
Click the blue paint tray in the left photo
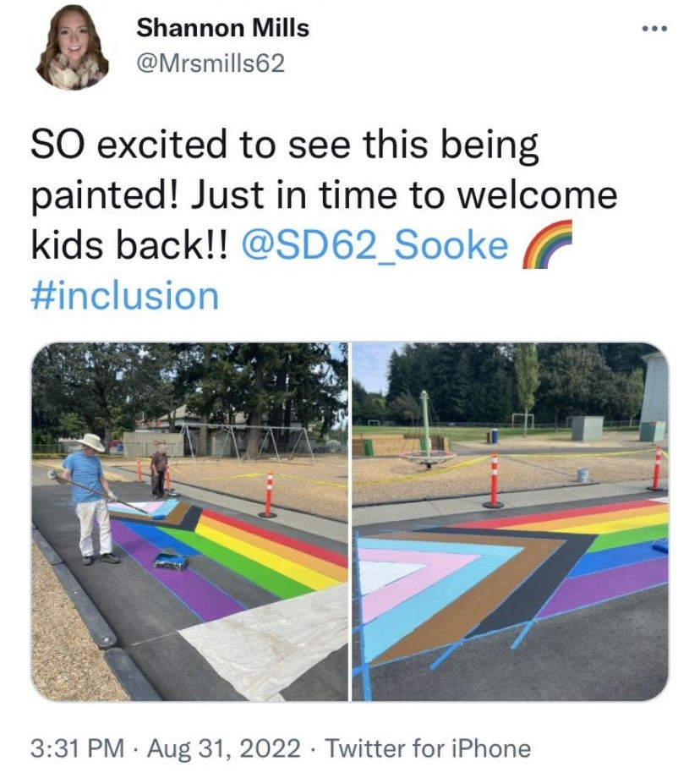coord(171,560)
